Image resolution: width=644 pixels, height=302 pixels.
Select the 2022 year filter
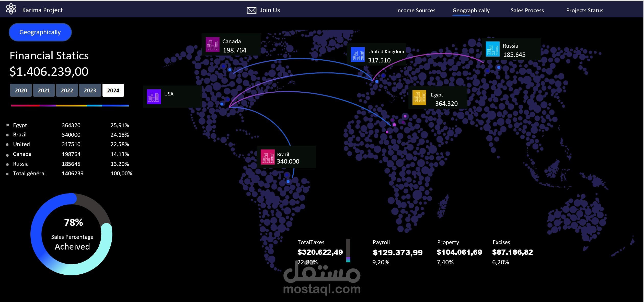pos(67,90)
